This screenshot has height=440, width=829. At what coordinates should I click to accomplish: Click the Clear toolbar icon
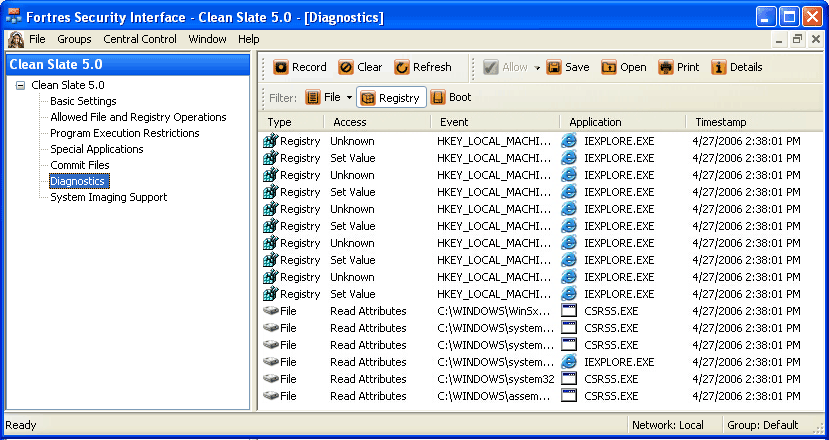coord(346,67)
